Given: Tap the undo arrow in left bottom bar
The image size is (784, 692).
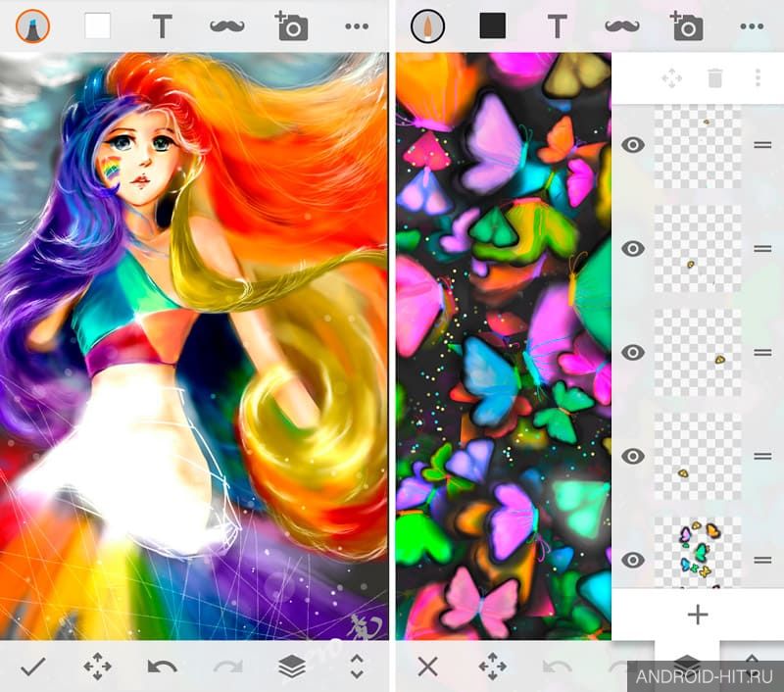Looking at the screenshot, I should tap(162, 667).
